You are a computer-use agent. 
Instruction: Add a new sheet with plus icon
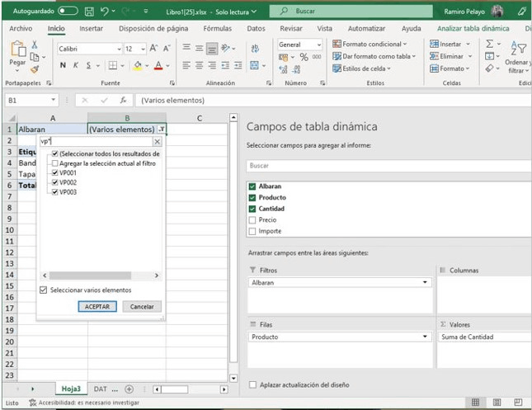pyautogui.click(x=129, y=389)
